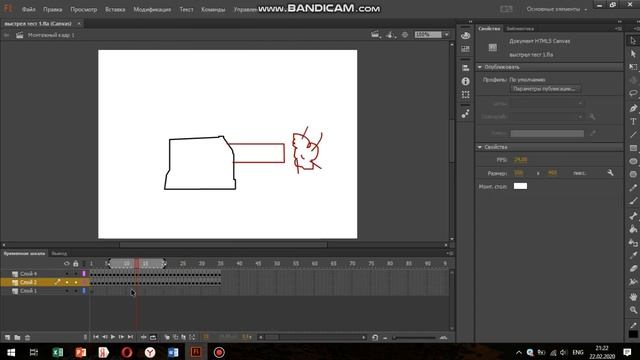640x360 pixels.
Task: Select the Rectangle tool
Action: click(x=633, y=148)
